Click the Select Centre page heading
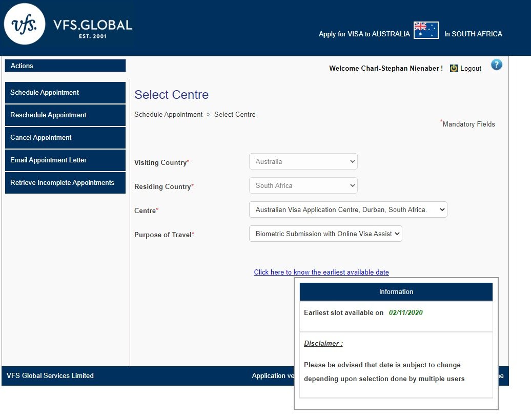Viewport: 531px width, 420px height. (x=171, y=95)
